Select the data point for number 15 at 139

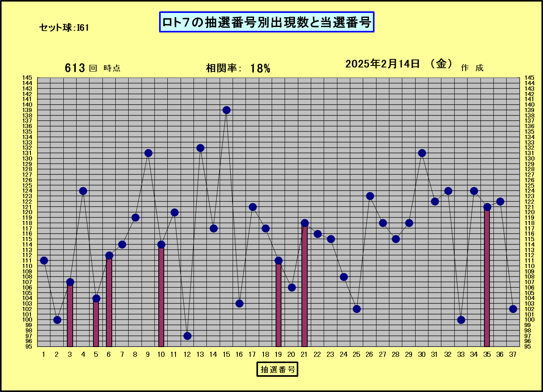click(226, 110)
